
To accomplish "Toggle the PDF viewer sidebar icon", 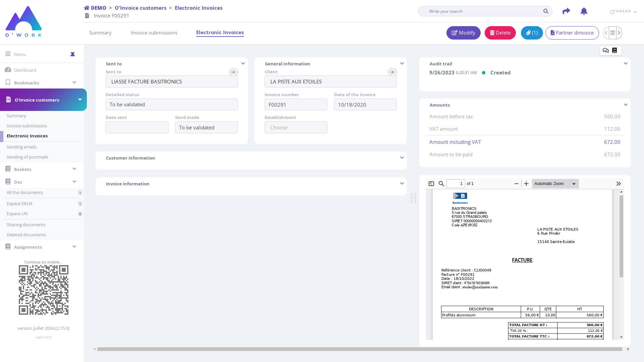I will (431, 184).
